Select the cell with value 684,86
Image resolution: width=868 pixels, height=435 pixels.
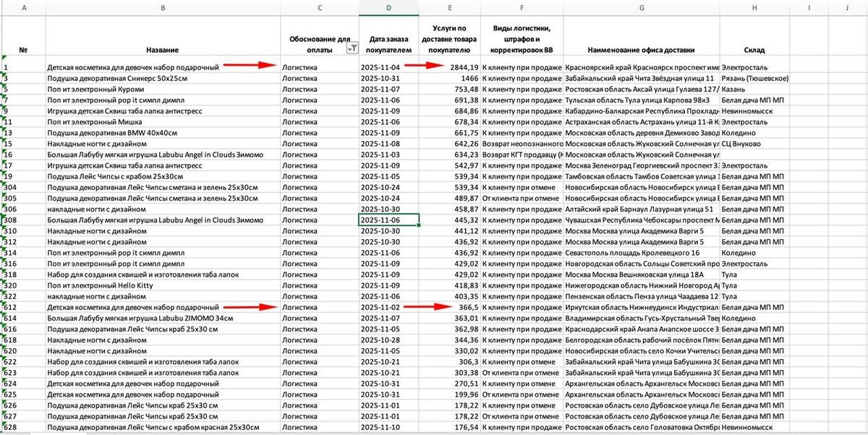tap(449, 111)
